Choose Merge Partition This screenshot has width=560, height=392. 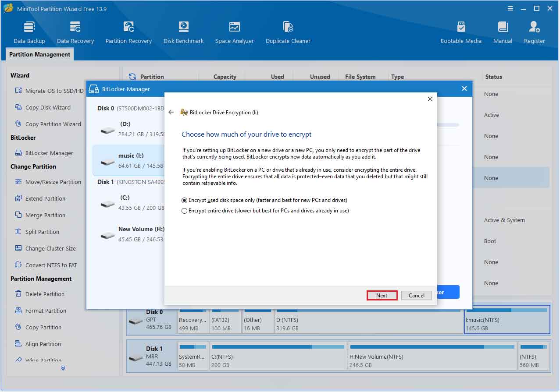click(40, 215)
